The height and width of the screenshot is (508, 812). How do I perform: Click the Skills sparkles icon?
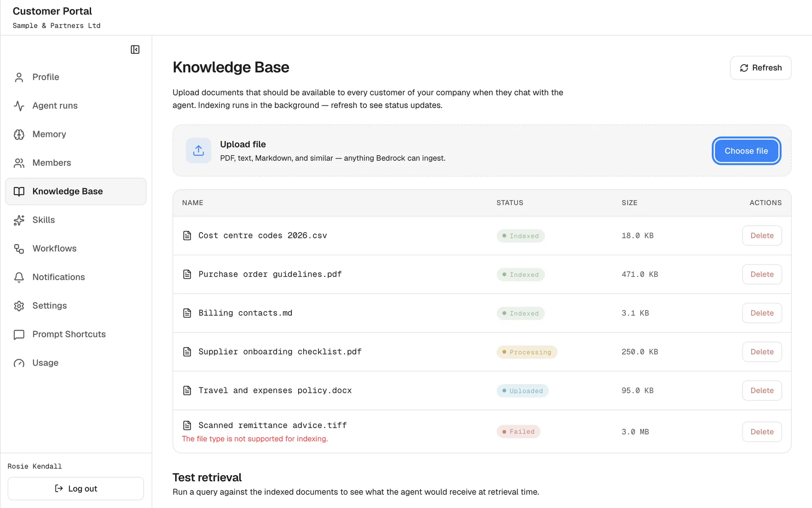click(19, 220)
